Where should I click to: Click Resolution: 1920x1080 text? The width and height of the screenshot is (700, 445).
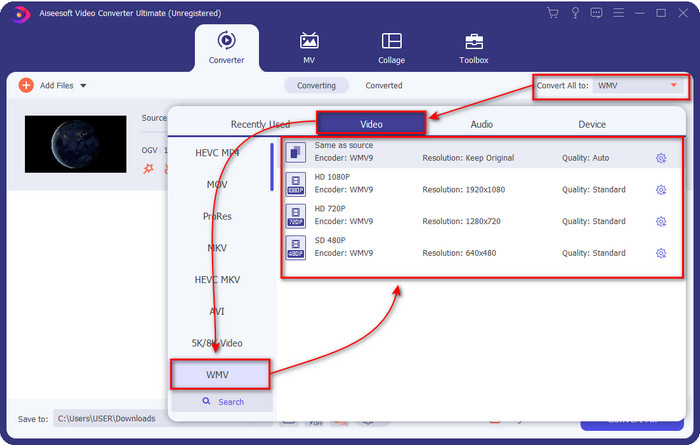click(463, 190)
